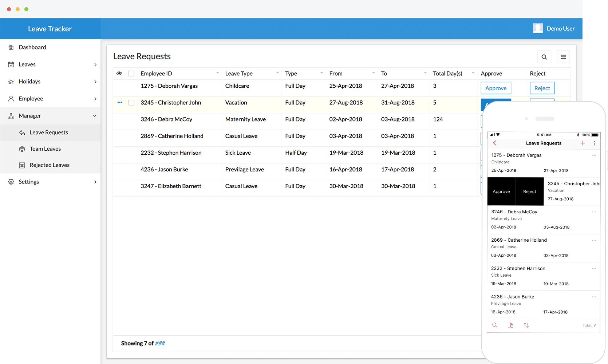Click the Rejected Leaves icon
The width and height of the screenshot is (608, 364).
[22, 165]
